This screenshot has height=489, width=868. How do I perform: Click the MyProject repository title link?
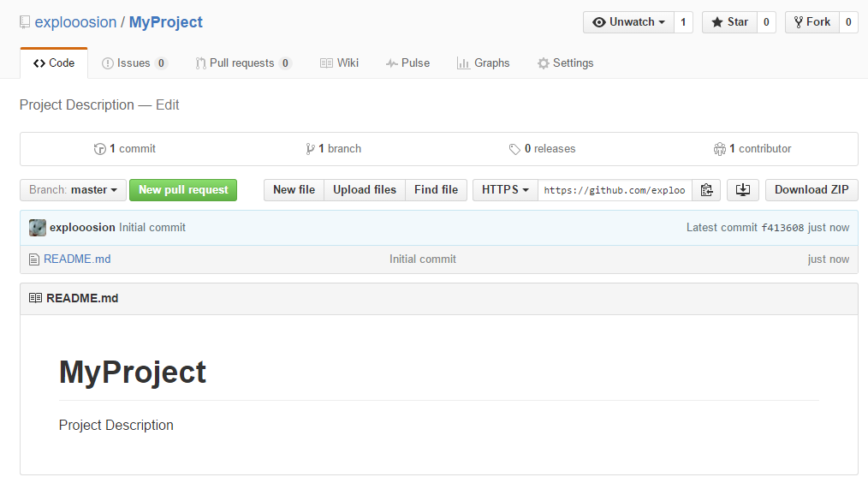(165, 22)
